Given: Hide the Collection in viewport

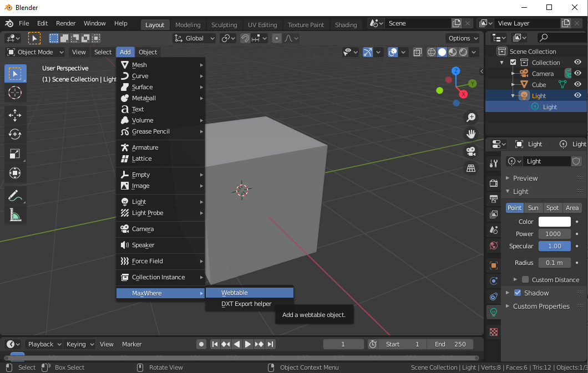Looking at the screenshot, I should (577, 62).
